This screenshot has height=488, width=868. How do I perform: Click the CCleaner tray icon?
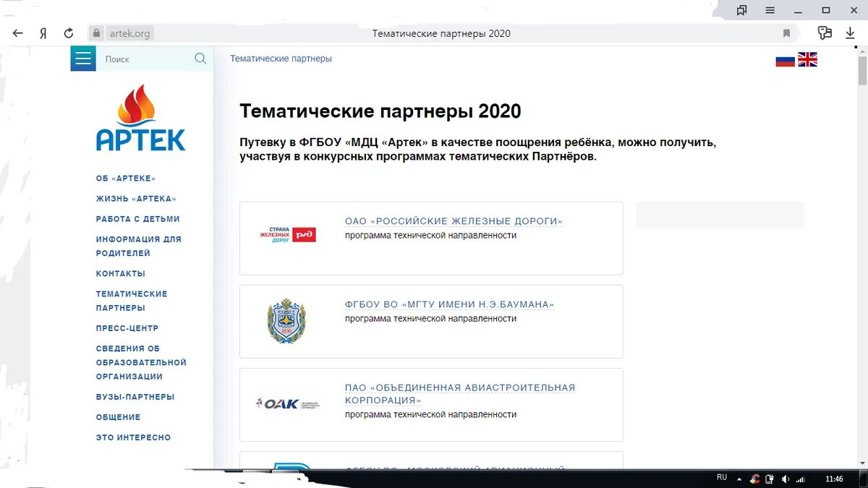pyautogui.click(x=755, y=479)
